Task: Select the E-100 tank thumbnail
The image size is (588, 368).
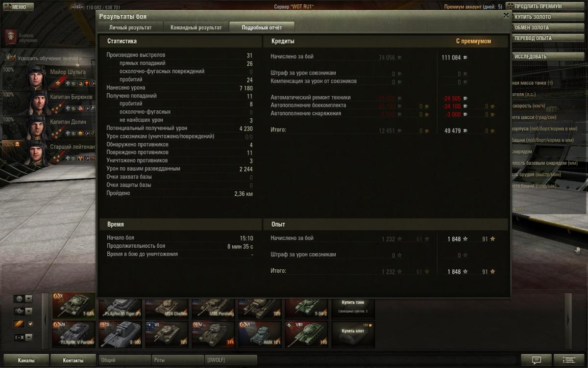Action: pos(121,334)
